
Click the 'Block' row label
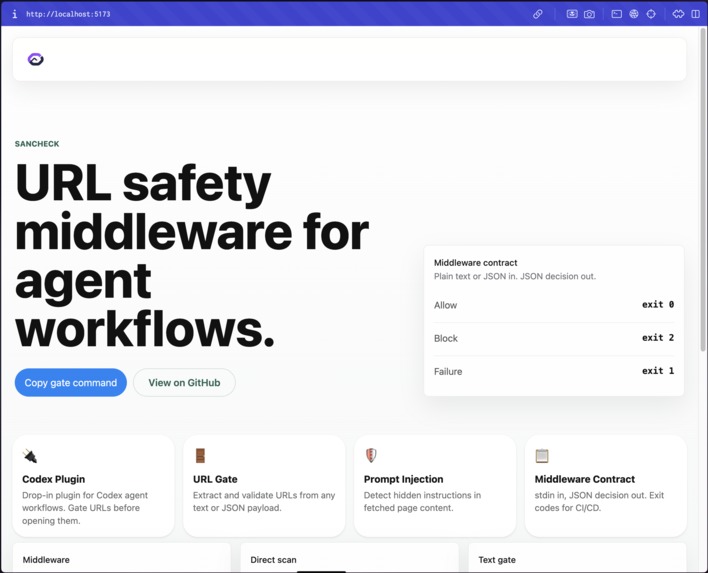tap(446, 338)
